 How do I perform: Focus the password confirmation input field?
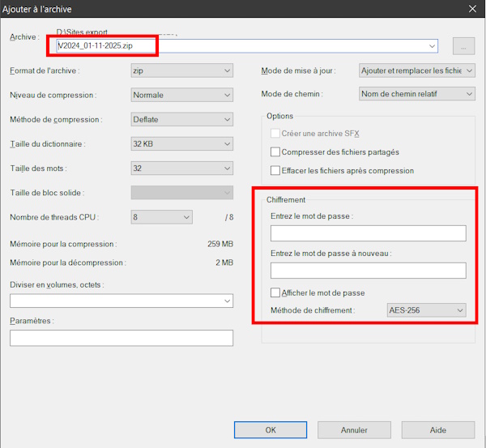368,271
